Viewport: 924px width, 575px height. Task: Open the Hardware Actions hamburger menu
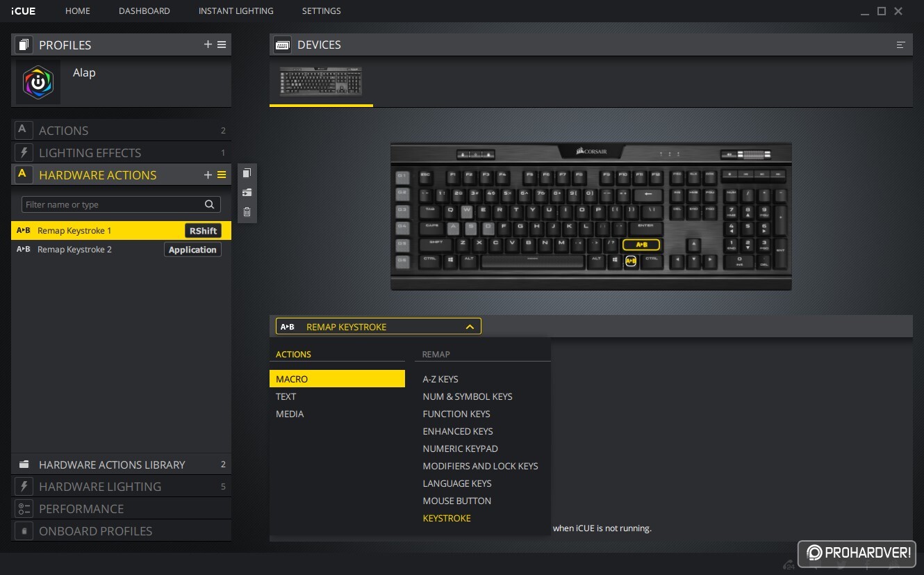coord(222,175)
